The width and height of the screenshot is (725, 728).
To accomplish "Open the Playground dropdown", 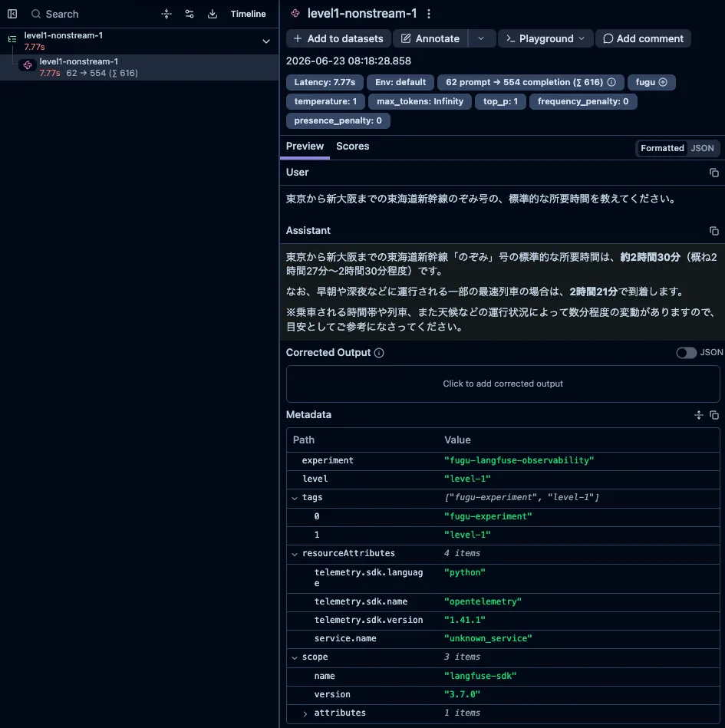I will tap(545, 38).
